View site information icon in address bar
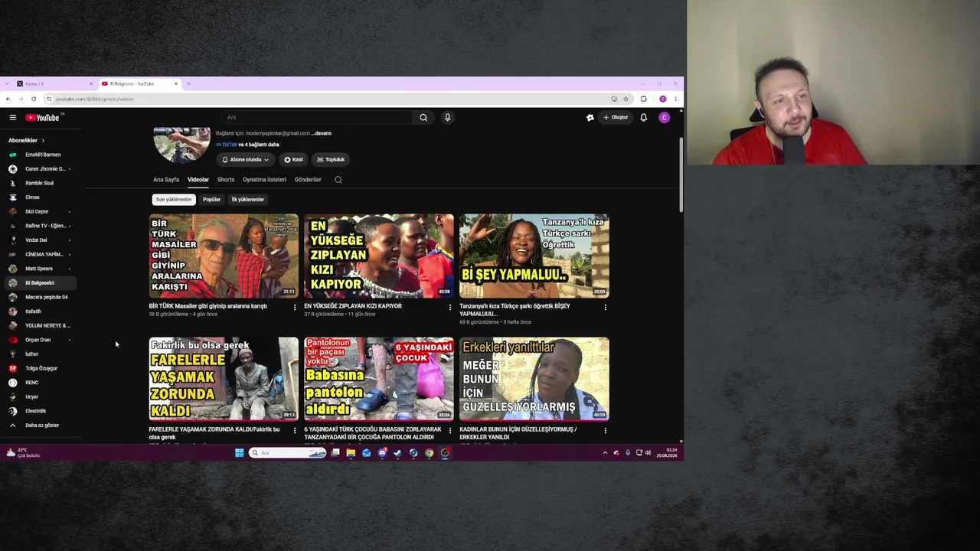 pos(49,99)
